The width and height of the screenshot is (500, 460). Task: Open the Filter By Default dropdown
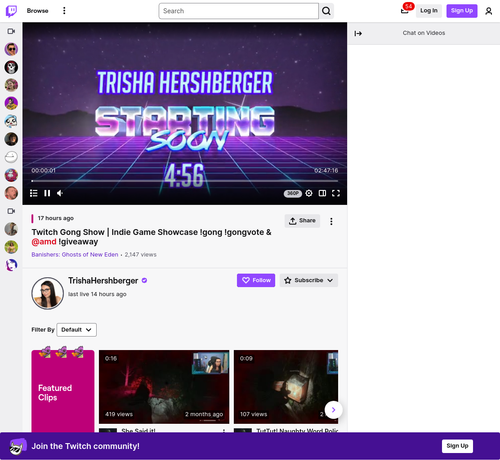pos(77,330)
